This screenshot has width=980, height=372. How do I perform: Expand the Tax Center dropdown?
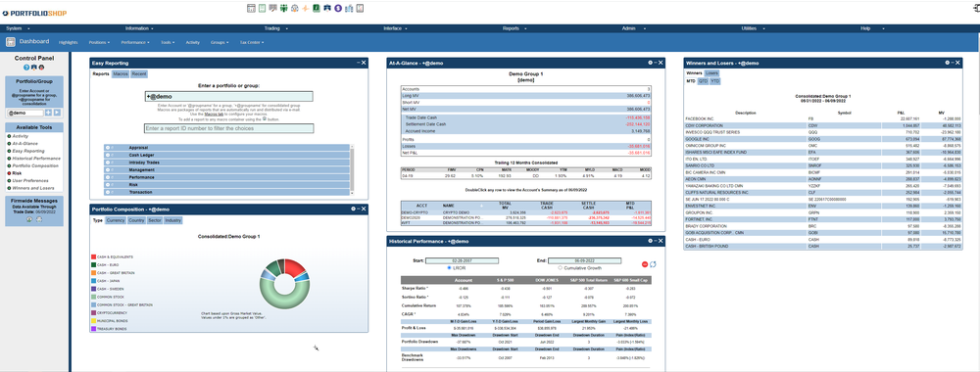click(x=252, y=42)
